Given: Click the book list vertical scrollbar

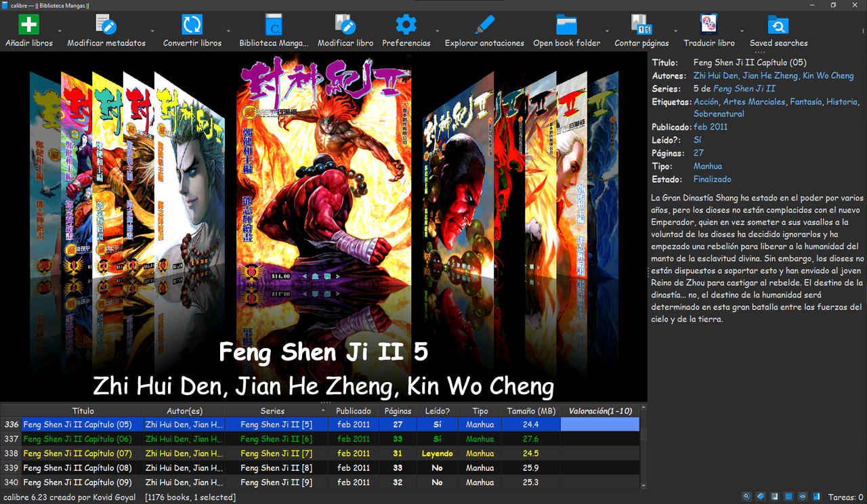Looking at the screenshot, I should pos(643,447).
